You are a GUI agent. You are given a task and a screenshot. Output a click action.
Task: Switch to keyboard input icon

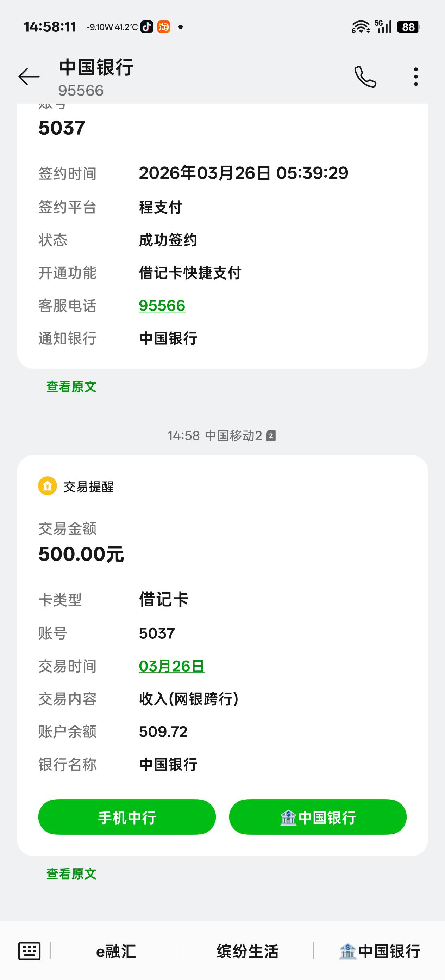29,951
